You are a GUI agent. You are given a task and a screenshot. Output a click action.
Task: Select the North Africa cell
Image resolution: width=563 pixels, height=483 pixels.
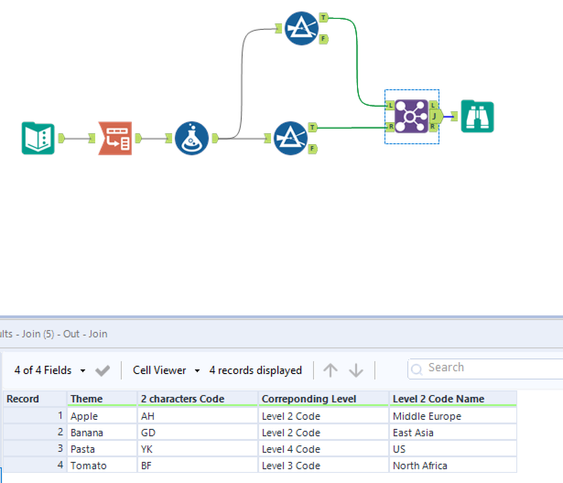tap(453, 466)
